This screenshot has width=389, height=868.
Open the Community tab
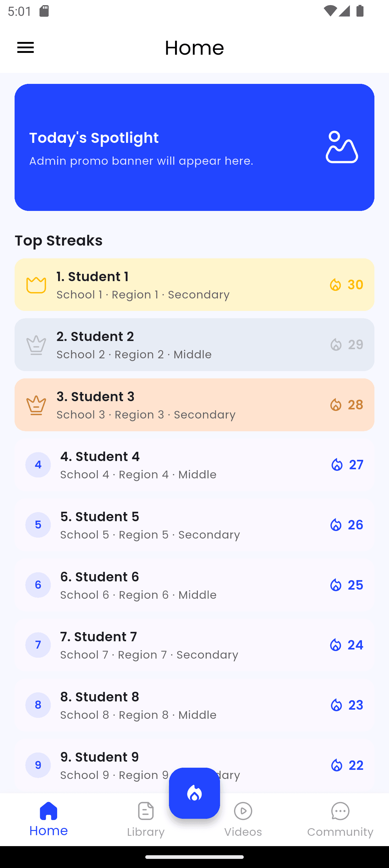(340, 819)
